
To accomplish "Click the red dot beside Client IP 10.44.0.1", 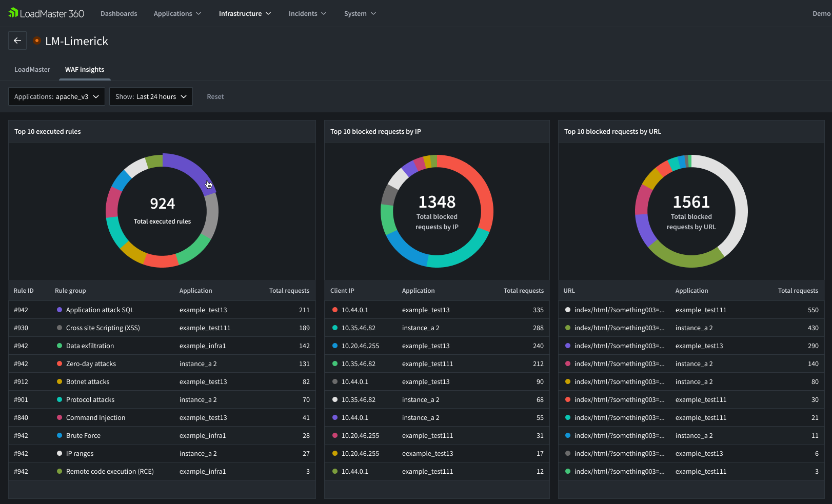I will click(x=334, y=310).
